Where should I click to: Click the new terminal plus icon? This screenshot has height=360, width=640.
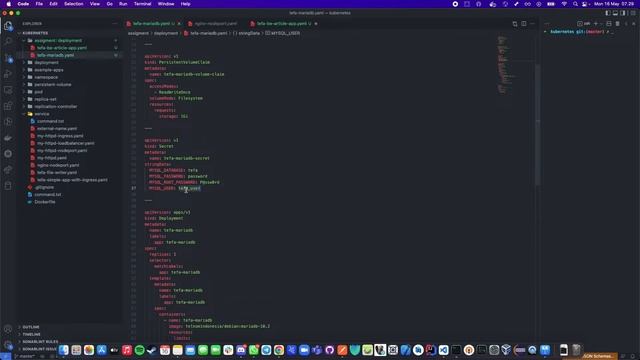click(596, 24)
